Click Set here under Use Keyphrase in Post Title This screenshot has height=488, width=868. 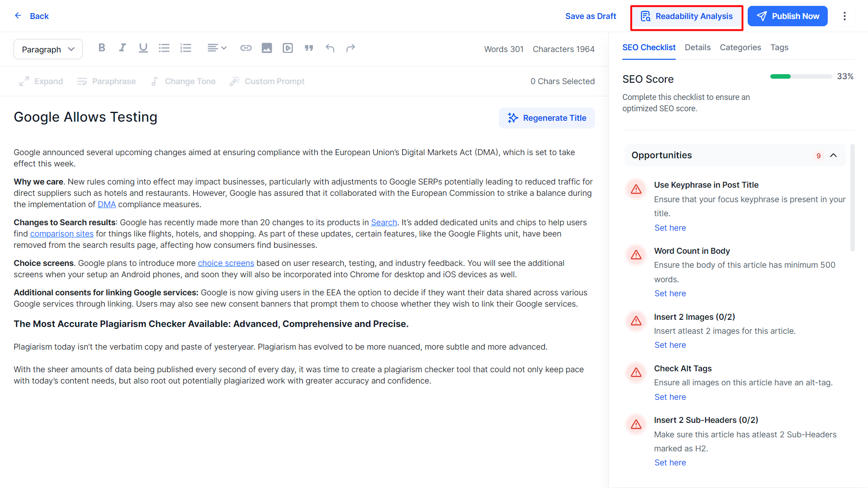point(670,228)
